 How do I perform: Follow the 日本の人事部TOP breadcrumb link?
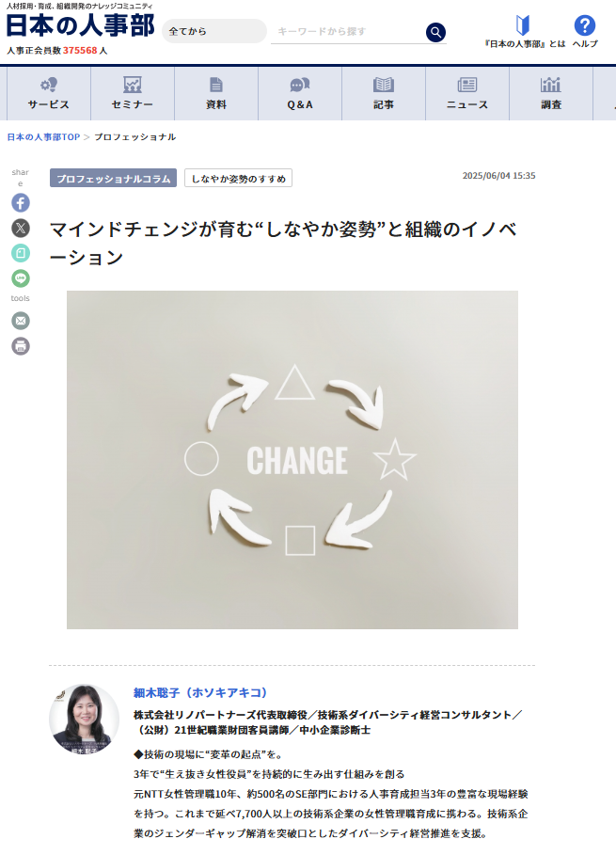43,137
